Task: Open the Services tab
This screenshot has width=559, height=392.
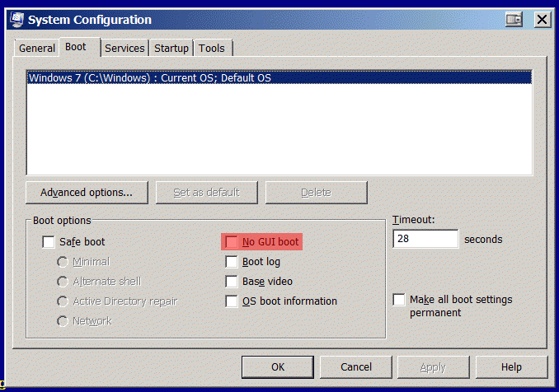Action: click(124, 48)
